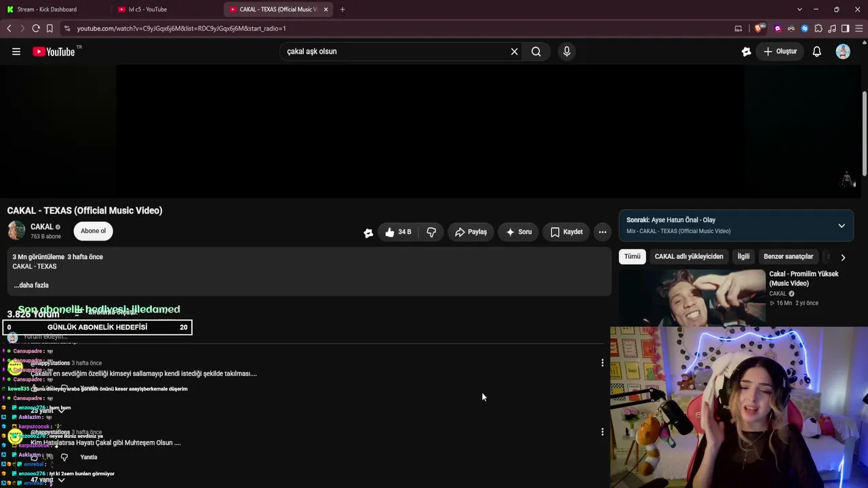Click the Soru button
The image size is (868, 488).
point(519,232)
